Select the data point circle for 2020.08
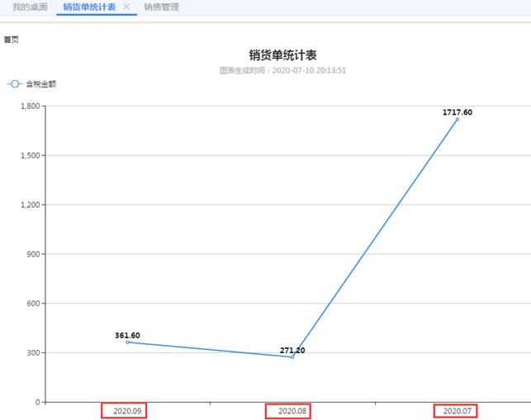Image resolution: width=531 pixels, height=420 pixels. (292, 356)
